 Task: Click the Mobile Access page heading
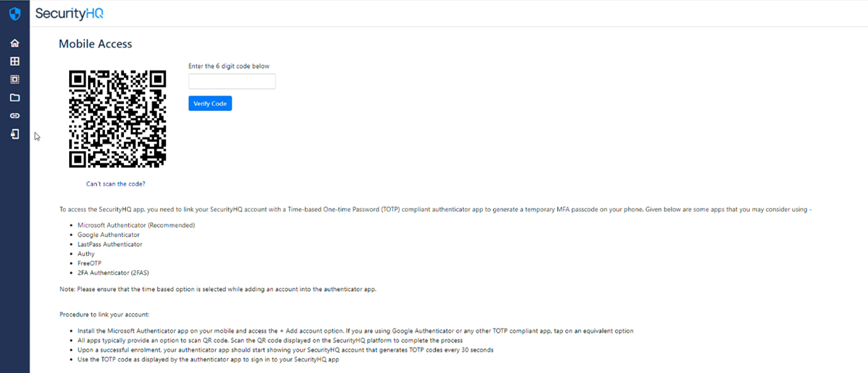point(95,44)
